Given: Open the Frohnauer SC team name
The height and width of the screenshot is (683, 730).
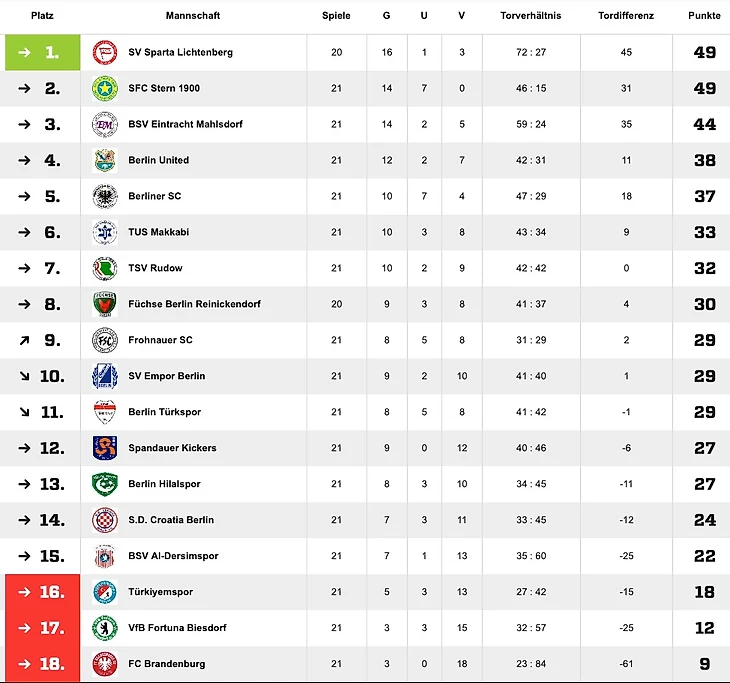Looking at the screenshot, I should click(x=162, y=340).
